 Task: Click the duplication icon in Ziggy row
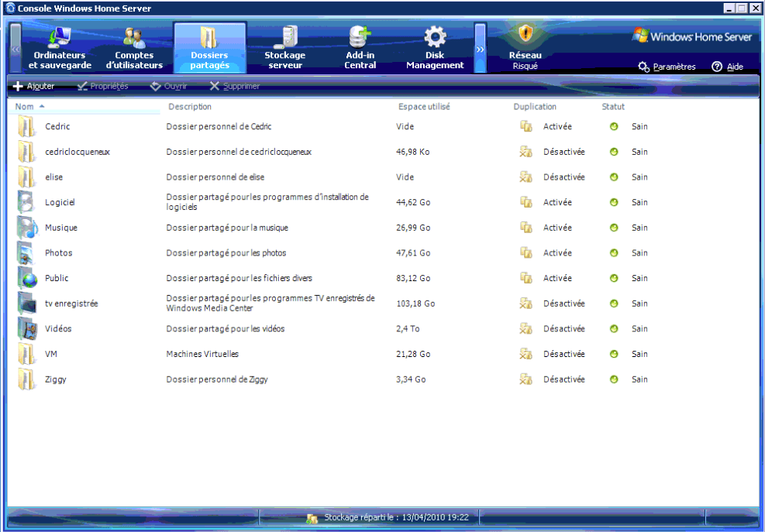pos(526,379)
